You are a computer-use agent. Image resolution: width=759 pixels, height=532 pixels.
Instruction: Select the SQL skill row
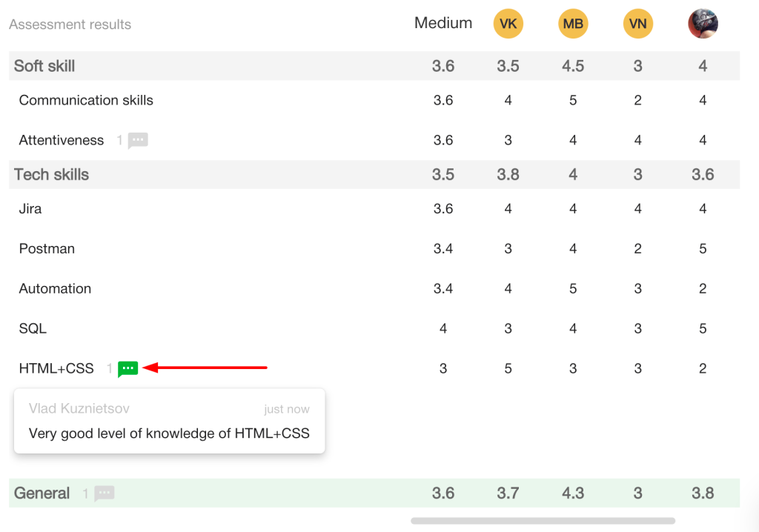point(32,328)
